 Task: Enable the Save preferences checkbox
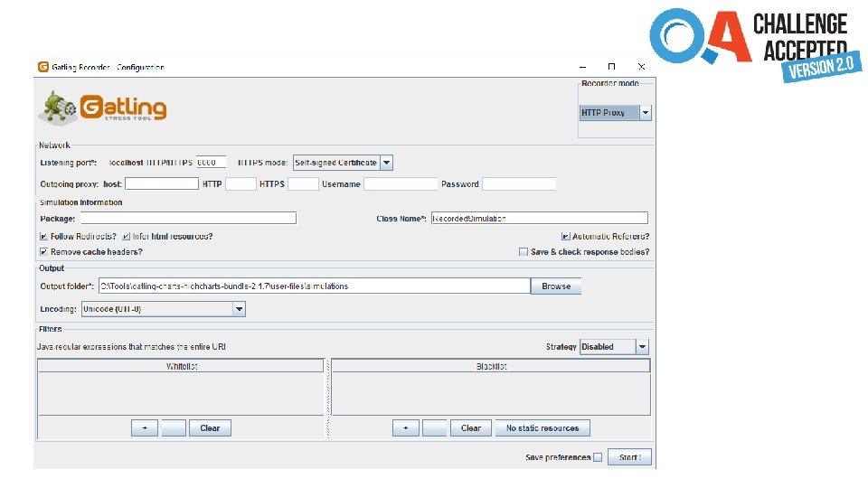(598, 457)
